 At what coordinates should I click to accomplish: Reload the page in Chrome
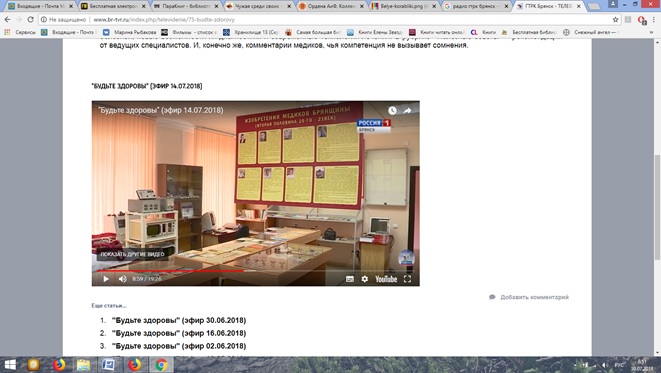pos(30,19)
